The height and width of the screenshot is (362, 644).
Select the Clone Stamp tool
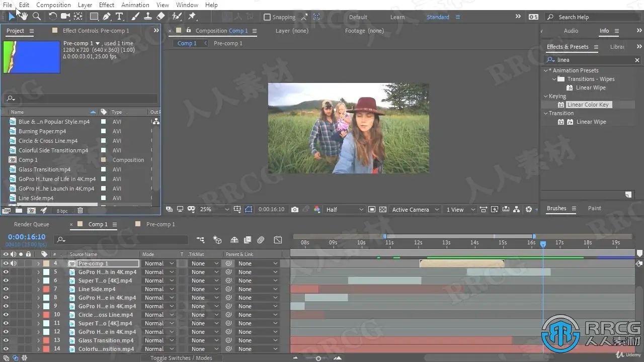tap(148, 17)
